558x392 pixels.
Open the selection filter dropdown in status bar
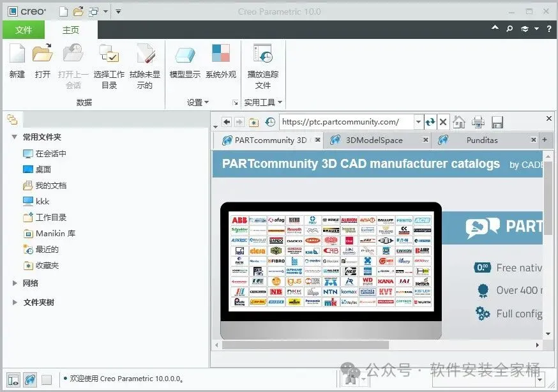pyautogui.click(x=540, y=380)
